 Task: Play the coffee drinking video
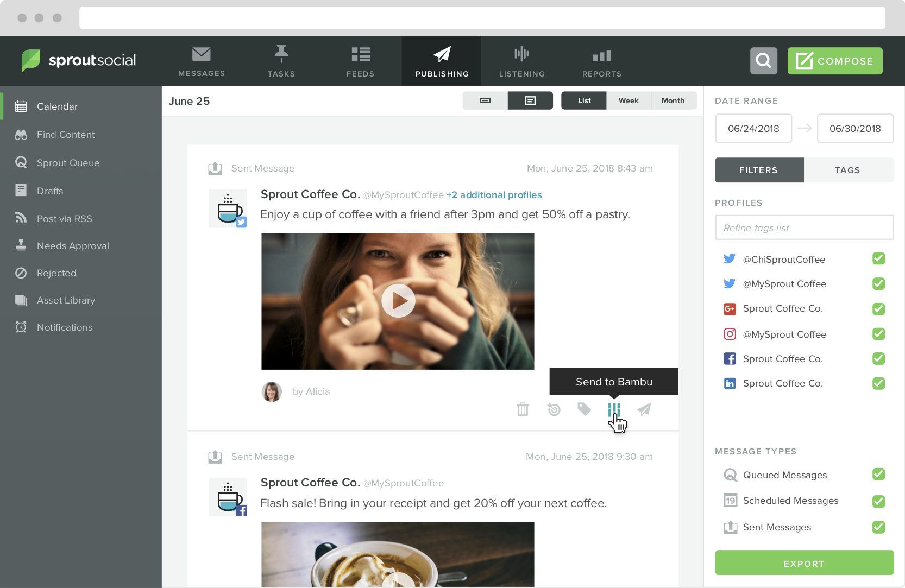point(398,301)
